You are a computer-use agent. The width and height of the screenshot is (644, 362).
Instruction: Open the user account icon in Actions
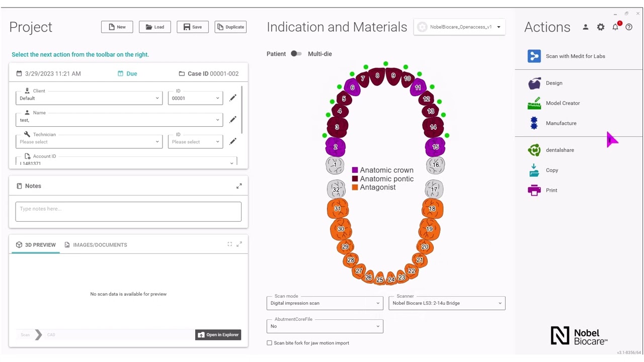(x=586, y=27)
